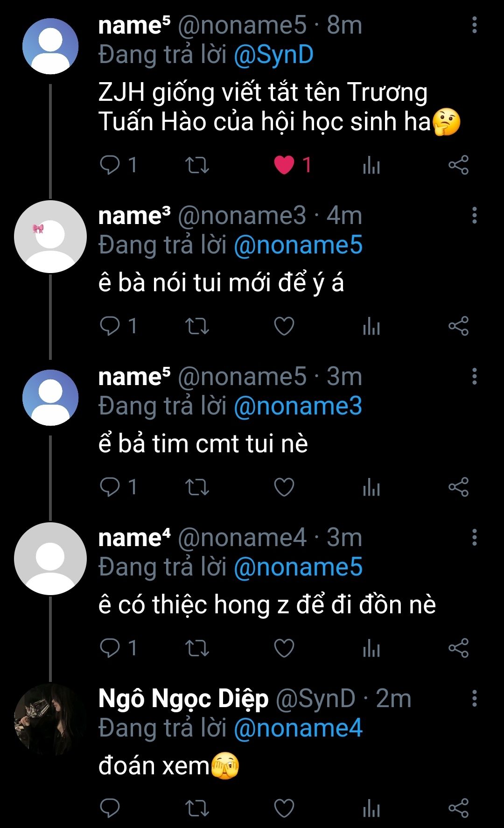The height and width of the screenshot is (828, 504).
Task: Open more options on name³'s tweet
Action: 474,215
